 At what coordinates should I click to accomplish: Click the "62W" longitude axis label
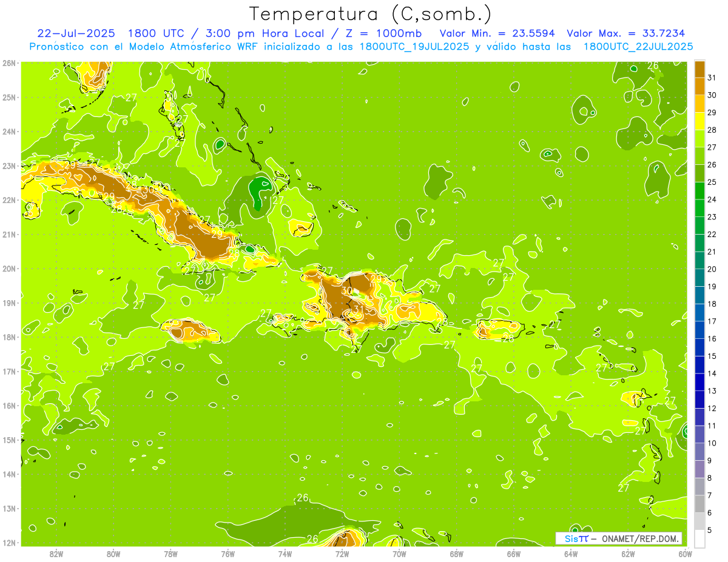(x=628, y=553)
